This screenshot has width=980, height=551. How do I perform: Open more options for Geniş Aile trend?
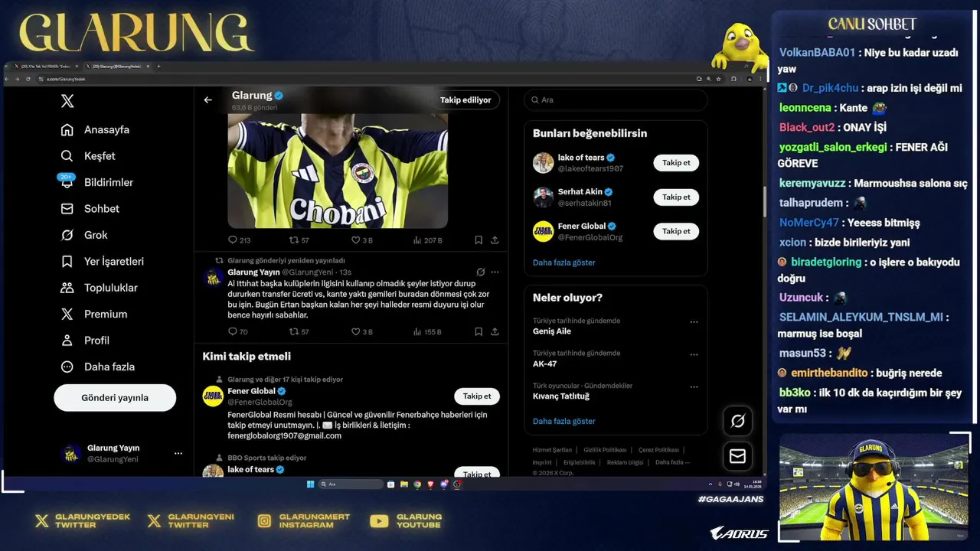(694, 322)
